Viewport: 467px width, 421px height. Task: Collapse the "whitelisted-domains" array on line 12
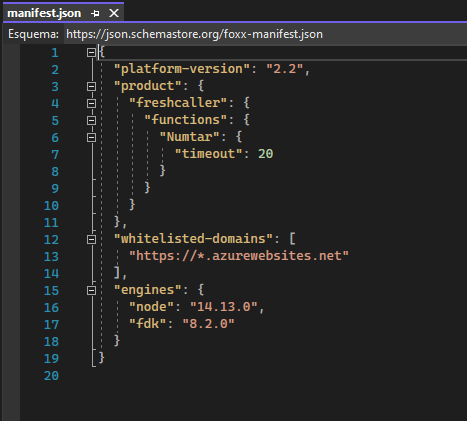coord(91,239)
